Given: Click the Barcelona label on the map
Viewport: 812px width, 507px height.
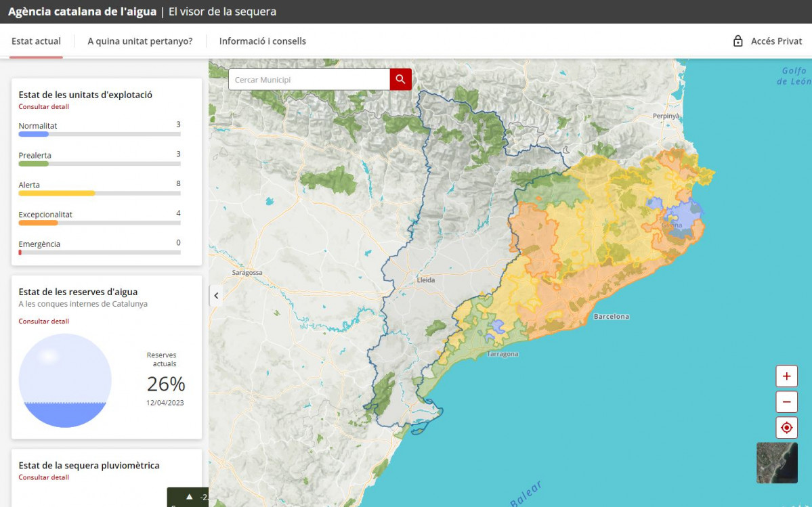Looking at the screenshot, I should tap(611, 317).
